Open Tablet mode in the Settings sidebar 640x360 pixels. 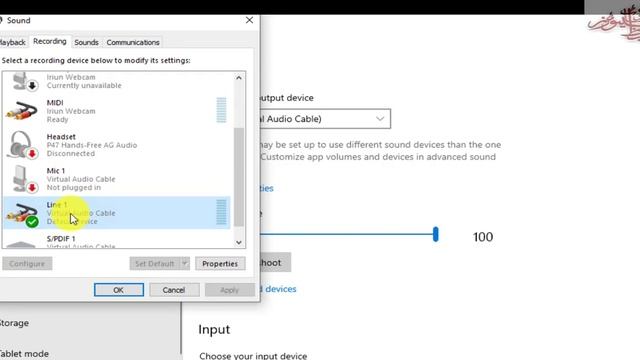pos(24,353)
